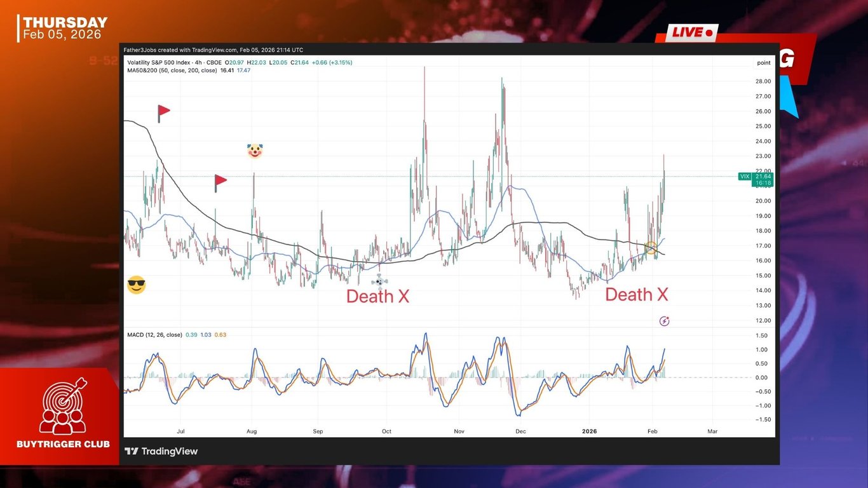Click the skull emoji above left Death X
The width and height of the screenshot is (868, 488).
pos(379,281)
